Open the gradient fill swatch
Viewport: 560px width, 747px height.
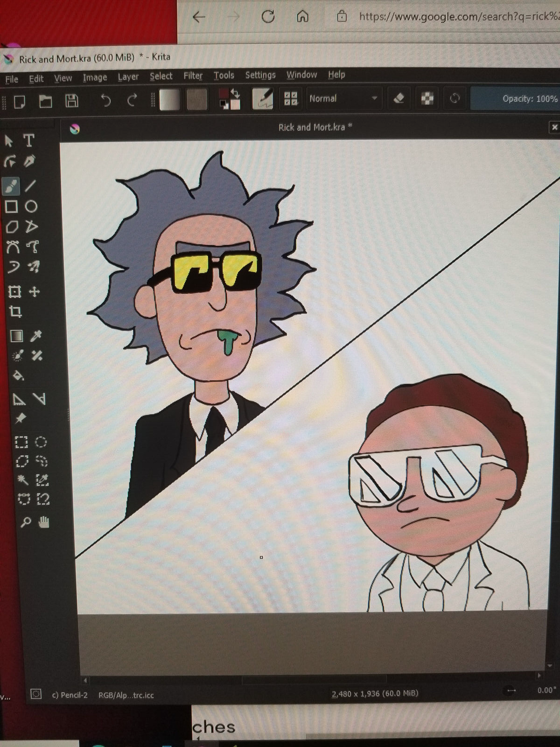point(170,99)
